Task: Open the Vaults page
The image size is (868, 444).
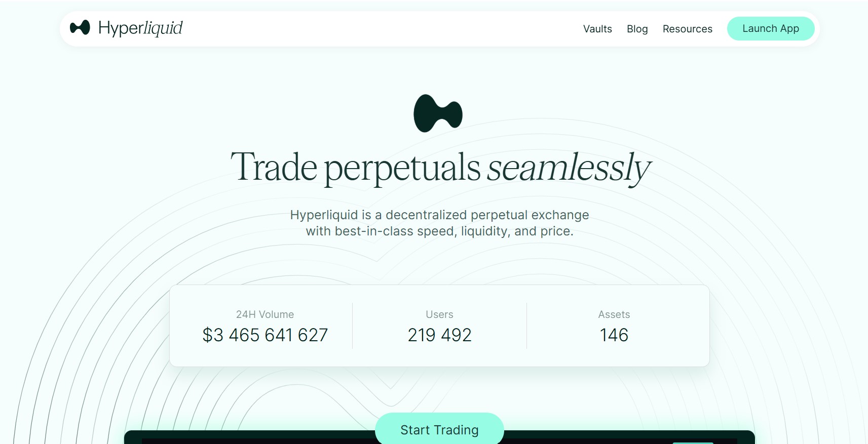Action: (x=597, y=29)
